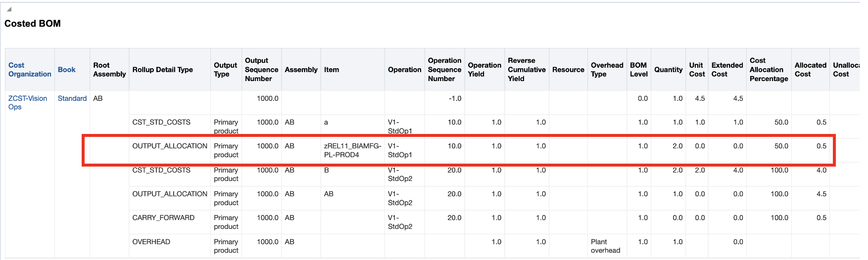Click the zREL11_BIAMFG-PL-PROD4 item cell
The image size is (868, 260).
(352, 150)
